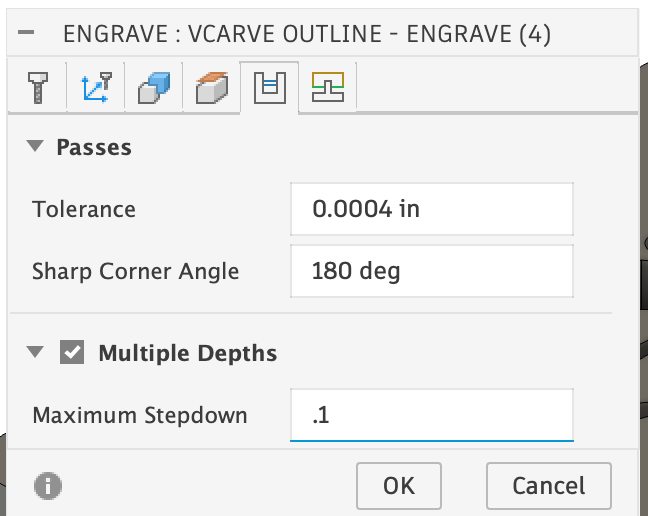Select the Passes tab icon

(x=270, y=89)
